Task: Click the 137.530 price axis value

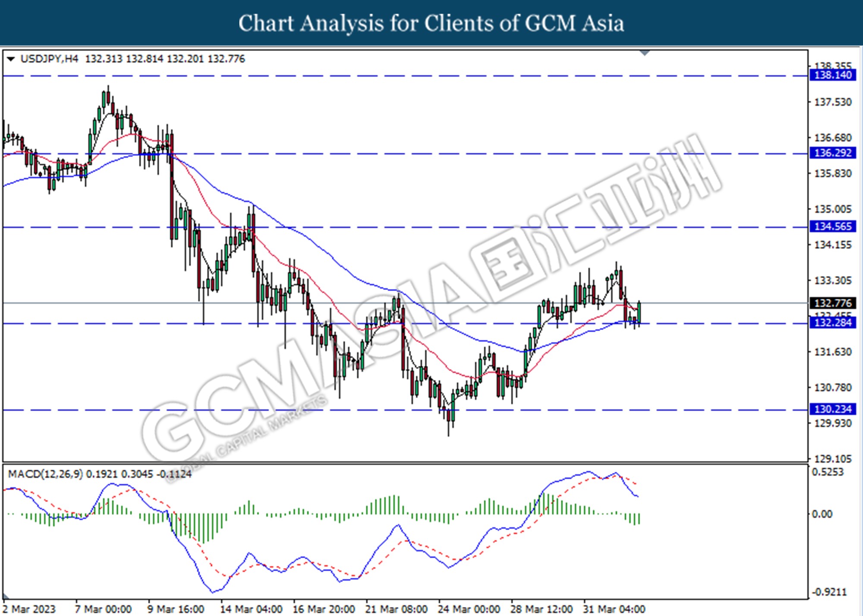Action: pos(833,102)
